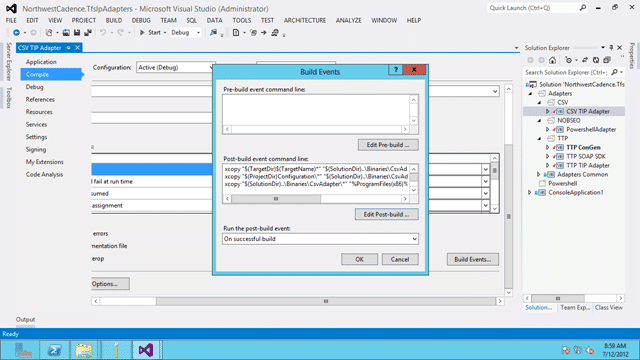
Task: Click Collapse All icon in Solution Explorer
Action: [x=607, y=60]
